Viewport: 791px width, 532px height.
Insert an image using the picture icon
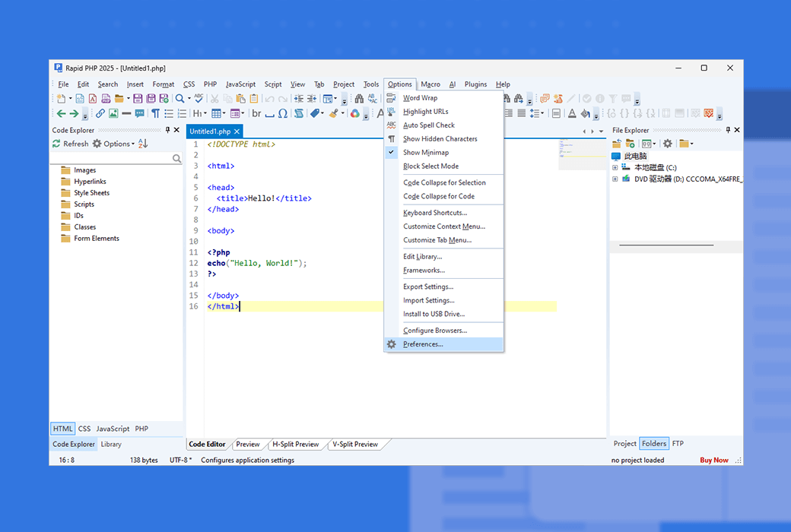pos(113,113)
